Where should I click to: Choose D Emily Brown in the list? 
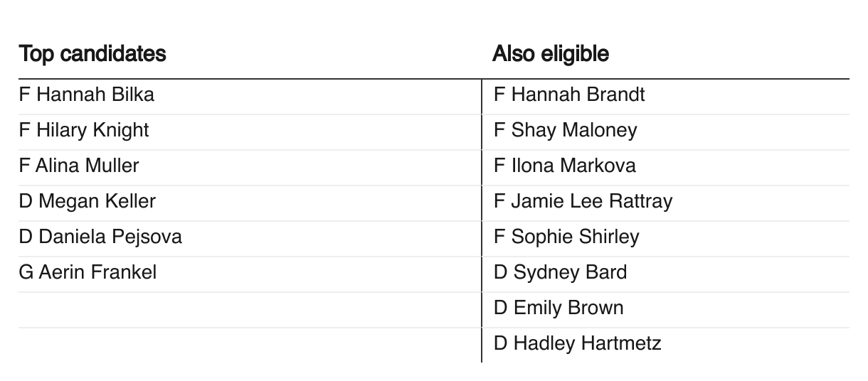(x=559, y=308)
